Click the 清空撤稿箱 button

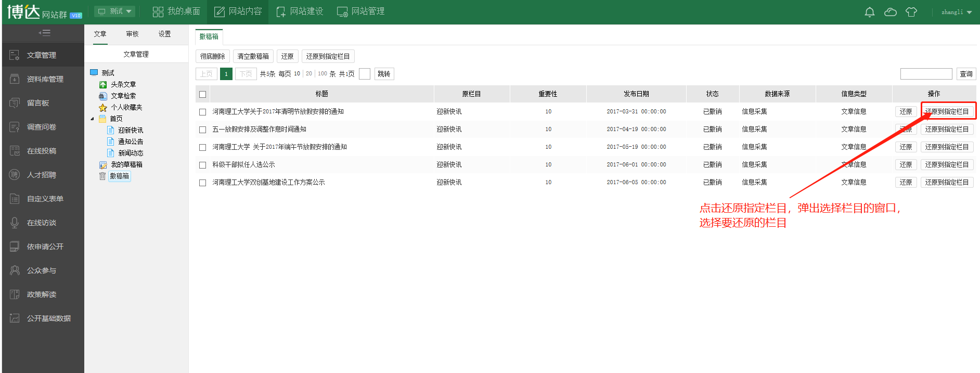253,56
